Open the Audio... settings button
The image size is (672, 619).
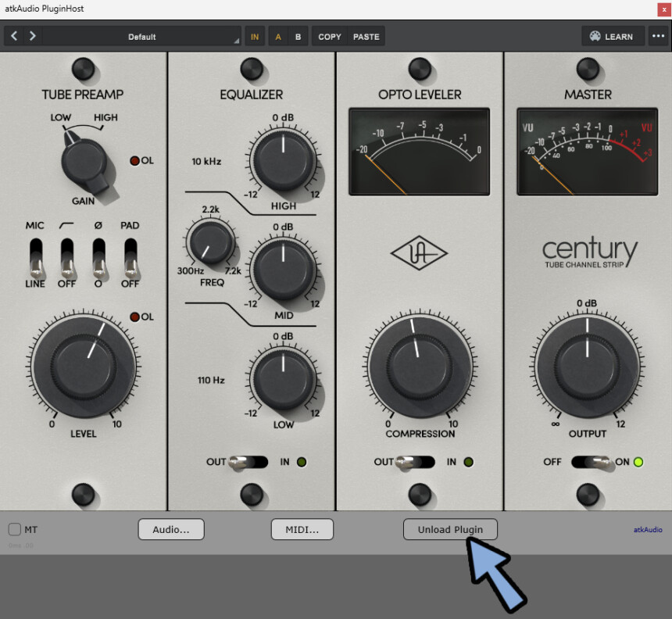click(x=171, y=529)
